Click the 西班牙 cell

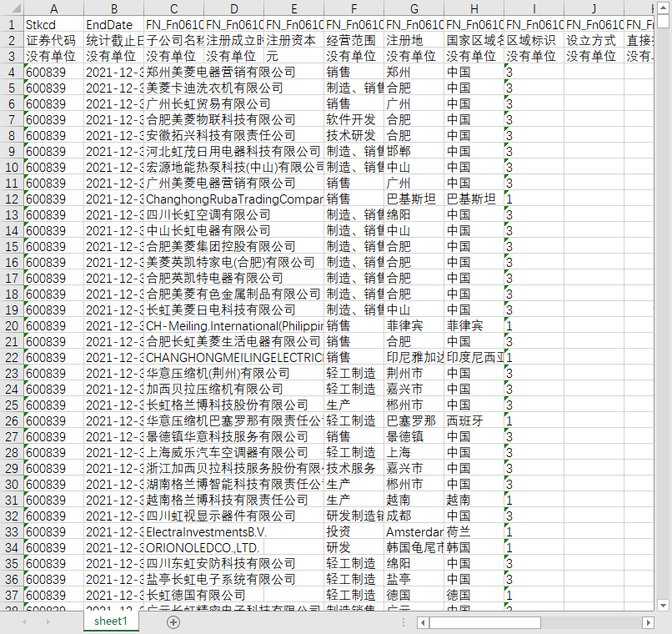(474, 421)
